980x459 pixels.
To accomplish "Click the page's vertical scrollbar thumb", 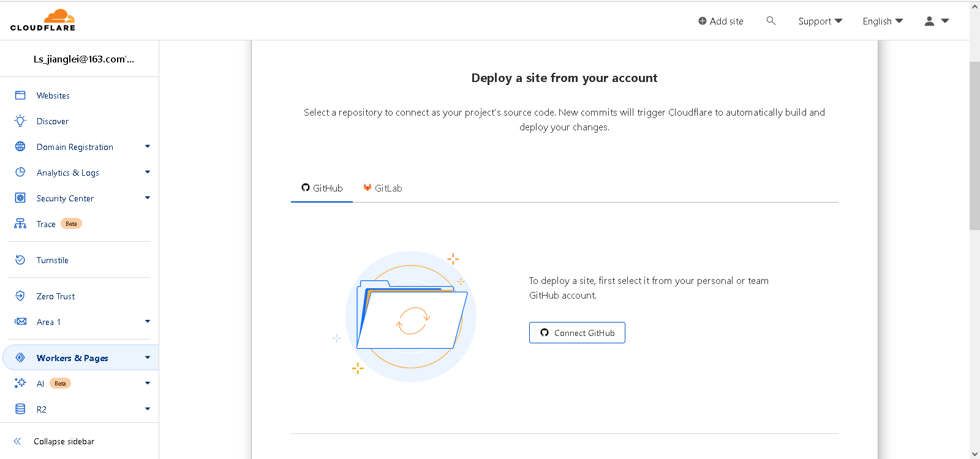I will coord(974,146).
